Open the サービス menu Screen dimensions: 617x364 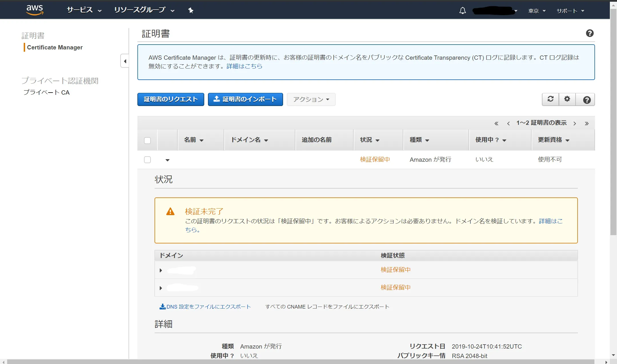(84, 10)
